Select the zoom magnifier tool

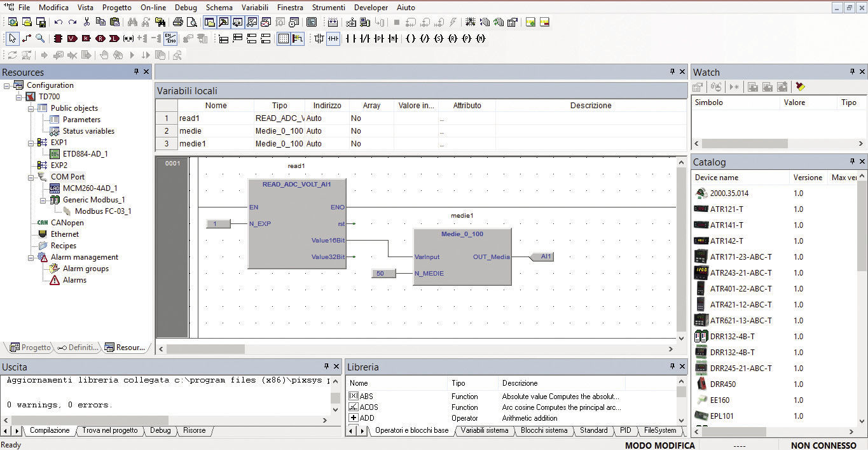[39, 38]
